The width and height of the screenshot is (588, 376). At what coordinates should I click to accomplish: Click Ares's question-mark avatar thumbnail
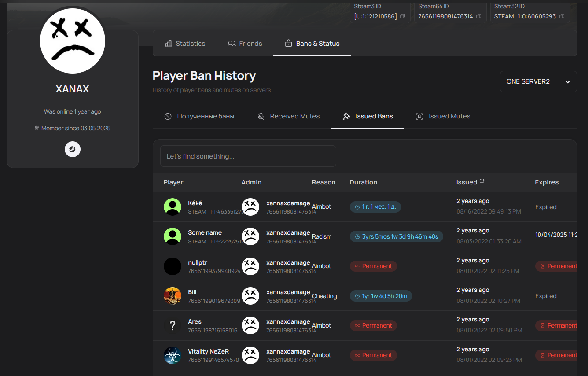point(172,325)
